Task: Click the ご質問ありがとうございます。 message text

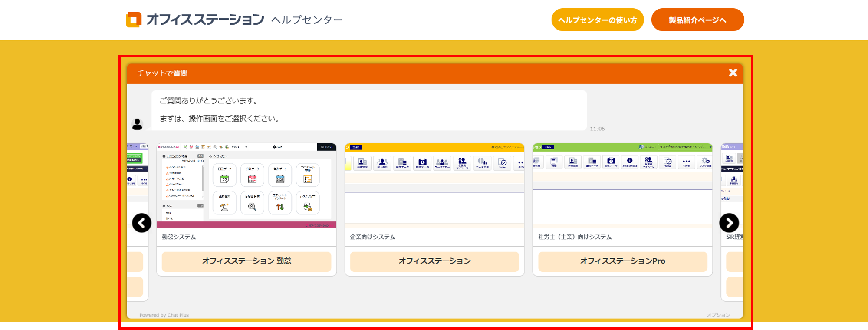Action: click(210, 101)
